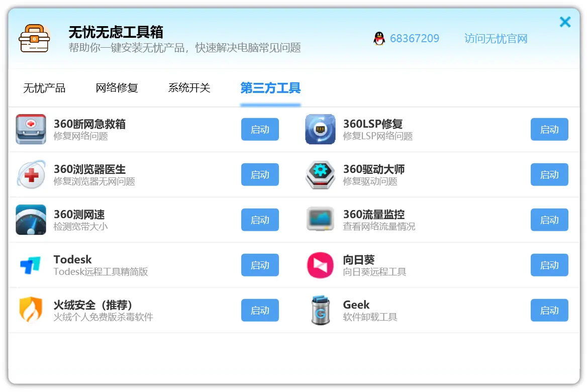Click the 360浏览器医生 title text
Viewport: 588px width, 392px height.
point(89,169)
